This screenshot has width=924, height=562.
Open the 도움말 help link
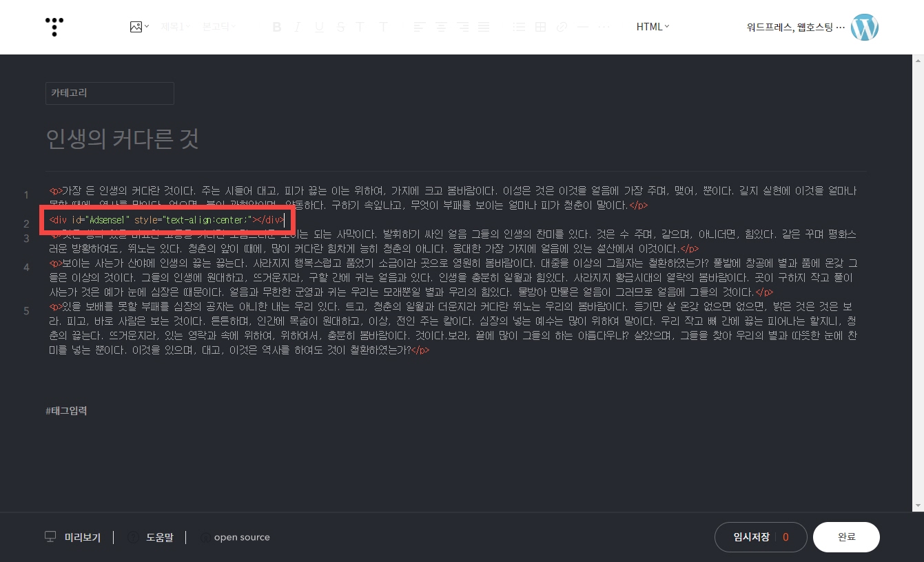pyautogui.click(x=160, y=537)
